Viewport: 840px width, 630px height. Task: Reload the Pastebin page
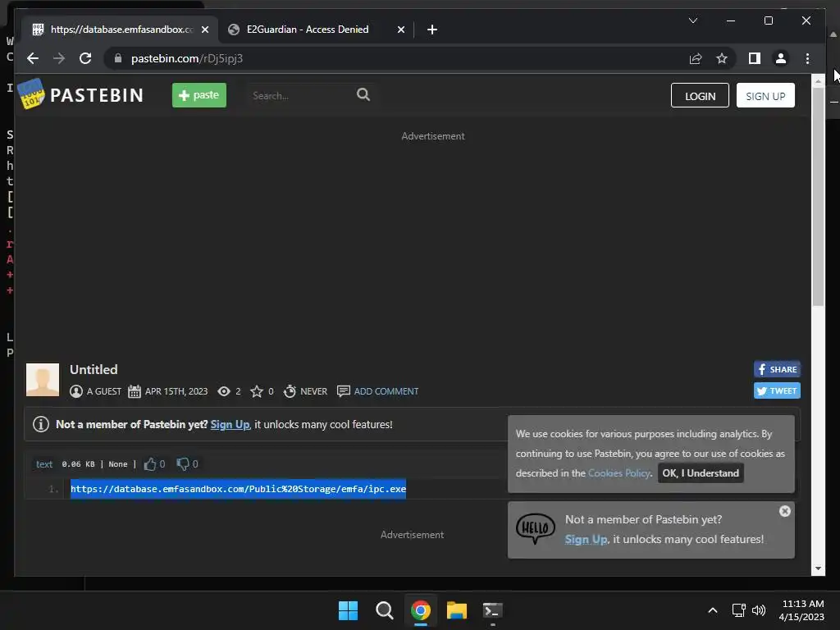(85, 58)
